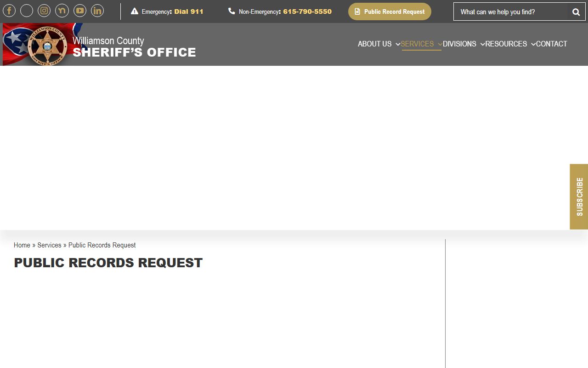Click Williamson County Sheriff's Office title
This screenshot has width=588, height=368.
[134, 47]
